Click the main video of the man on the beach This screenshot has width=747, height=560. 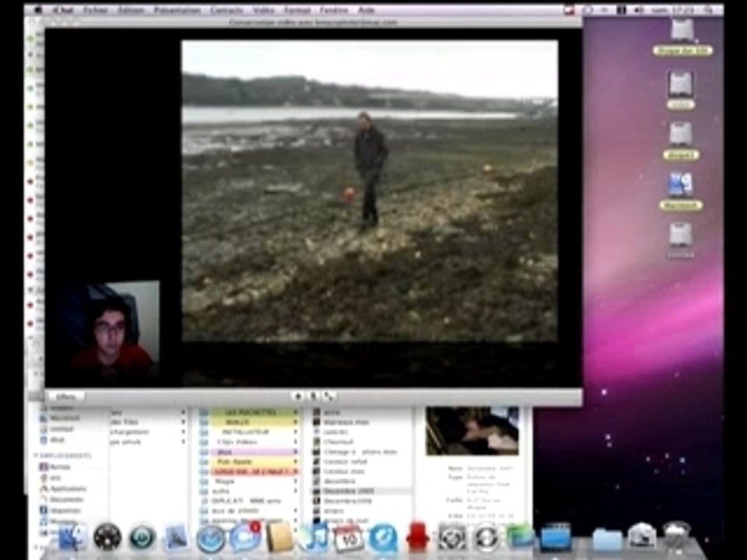[370, 191]
